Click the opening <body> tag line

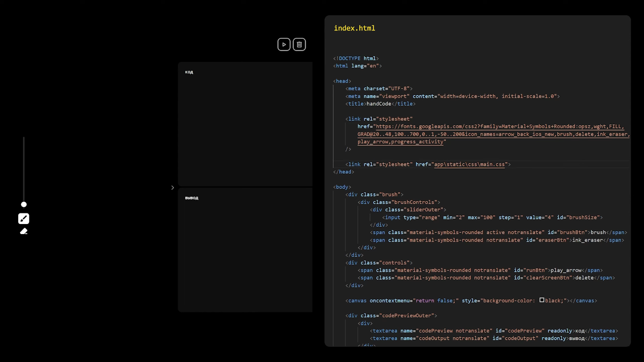coord(342,187)
